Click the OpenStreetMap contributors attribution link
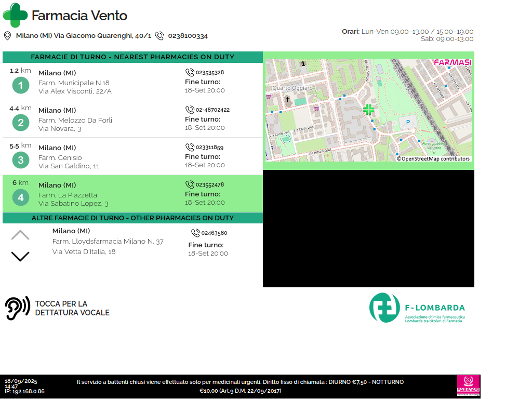The height and width of the screenshot is (399, 532). point(433,159)
